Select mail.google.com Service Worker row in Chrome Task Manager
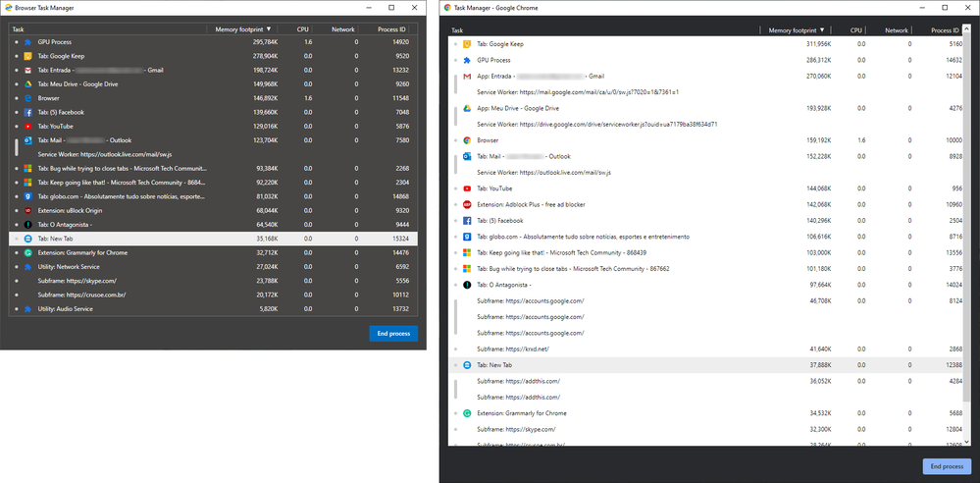This screenshot has width=980, height=483. tap(706, 92)
